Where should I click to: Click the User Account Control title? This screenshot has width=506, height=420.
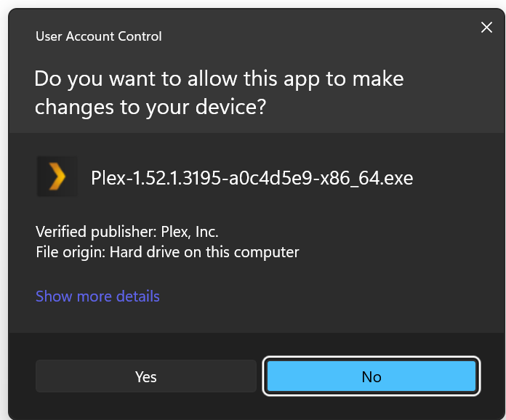pyautogui.click(x=99, y=36)
